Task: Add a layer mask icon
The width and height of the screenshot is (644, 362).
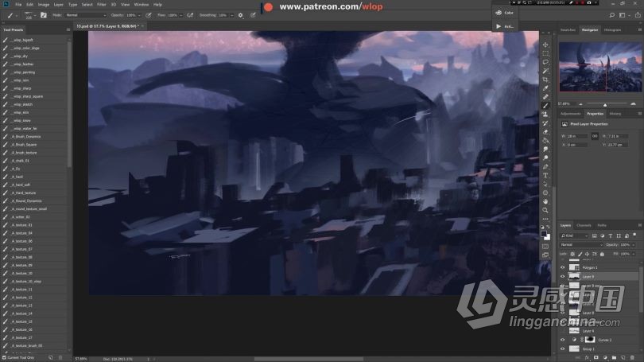Action: pos(596,358)
